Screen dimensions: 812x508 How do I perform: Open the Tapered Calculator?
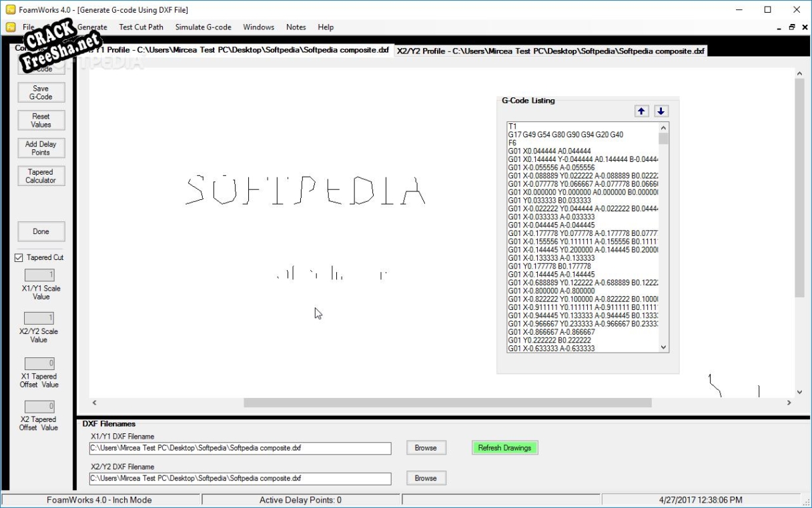(41, 176)
